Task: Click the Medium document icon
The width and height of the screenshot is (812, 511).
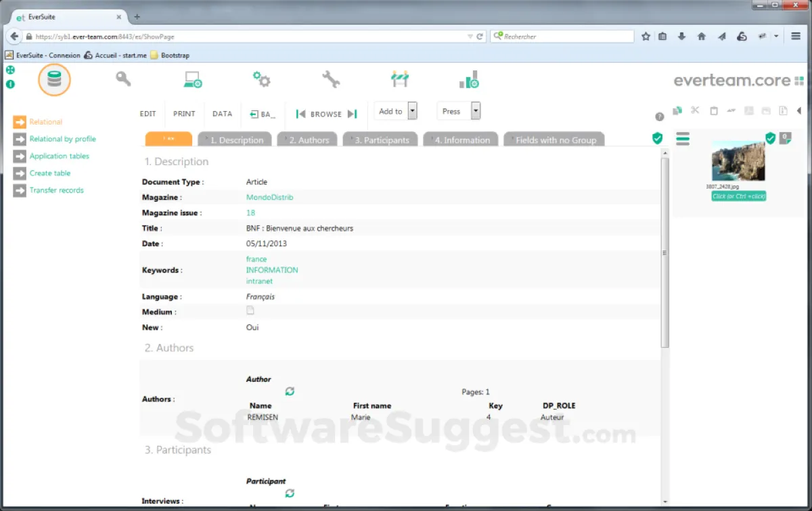Action: (250, 311)
